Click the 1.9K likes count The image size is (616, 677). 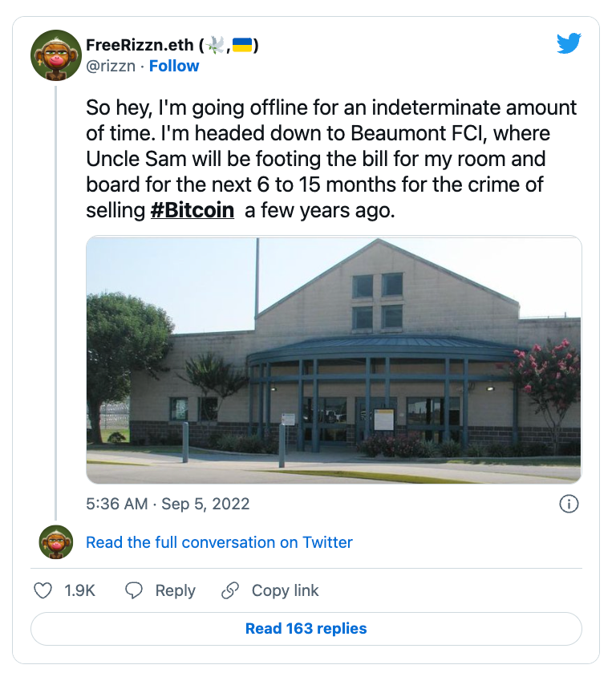[79, 590]
